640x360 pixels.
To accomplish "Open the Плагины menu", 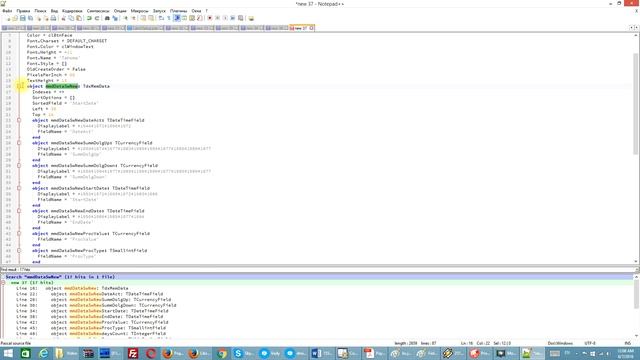I will [x=178, y=11].
